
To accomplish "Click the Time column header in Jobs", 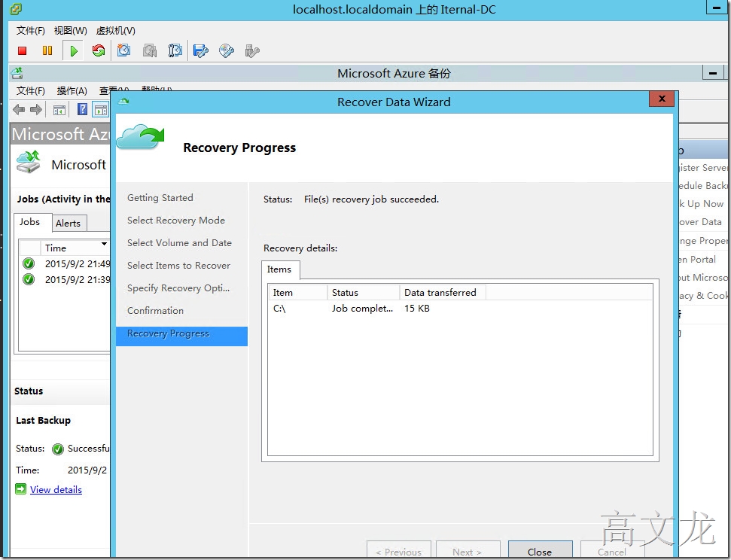I will click(75, 248).
